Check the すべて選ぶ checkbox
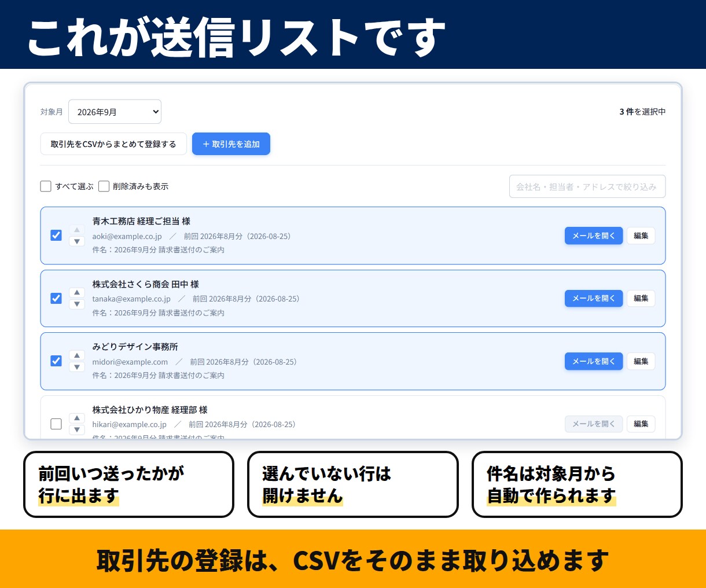The image size is (706, 588). [x=46, y=186]
